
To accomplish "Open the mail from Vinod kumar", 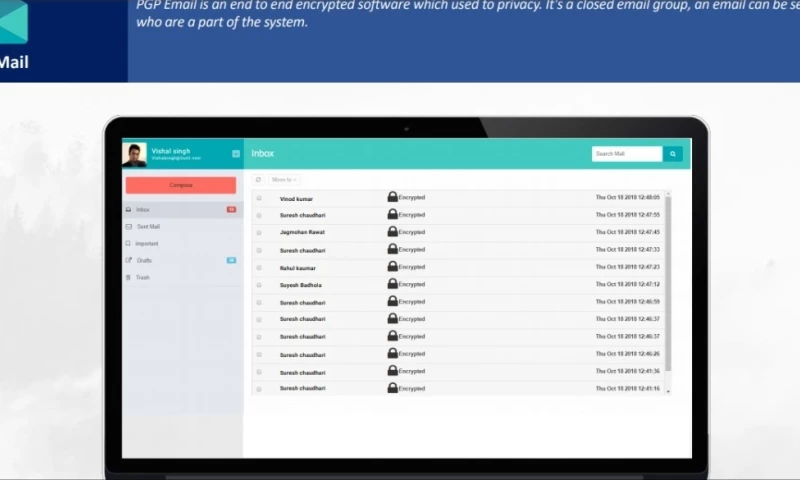I will [x=296, y=199].
